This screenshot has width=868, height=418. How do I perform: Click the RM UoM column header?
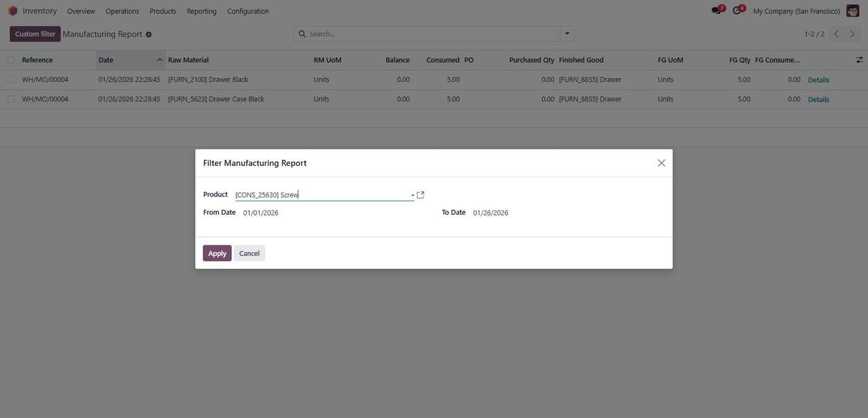pyautogui.click(x=327, y=60)
